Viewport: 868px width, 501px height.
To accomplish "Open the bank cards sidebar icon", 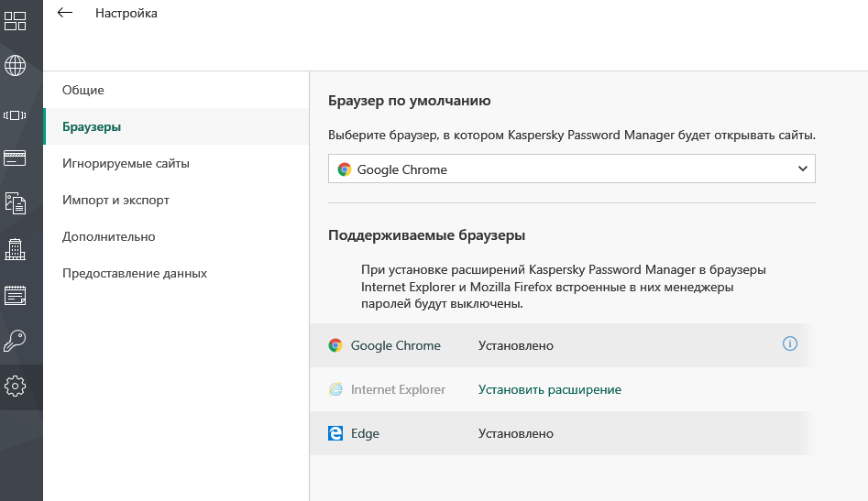I will [16, 158].
